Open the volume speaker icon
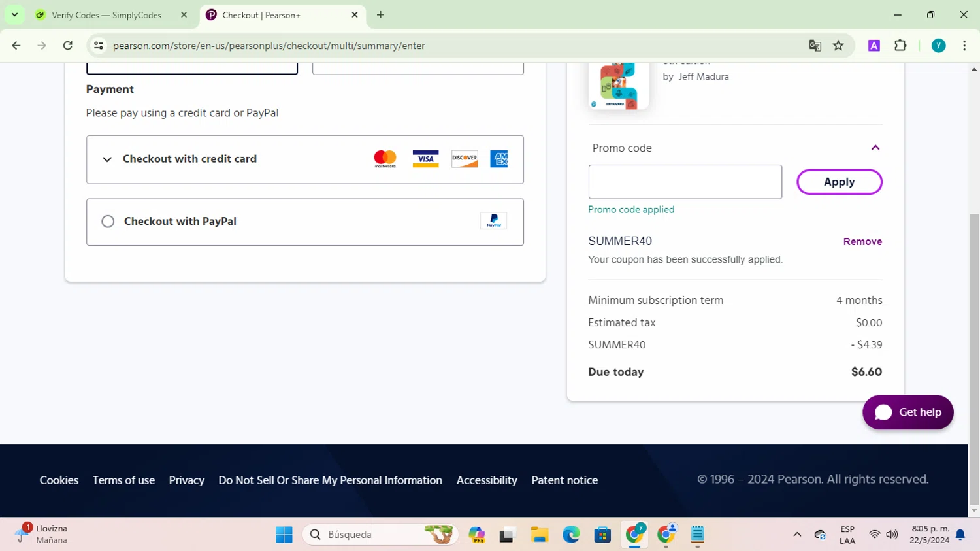Image resolution: width=980 pixels, height=551 pixels. [892, 535]
